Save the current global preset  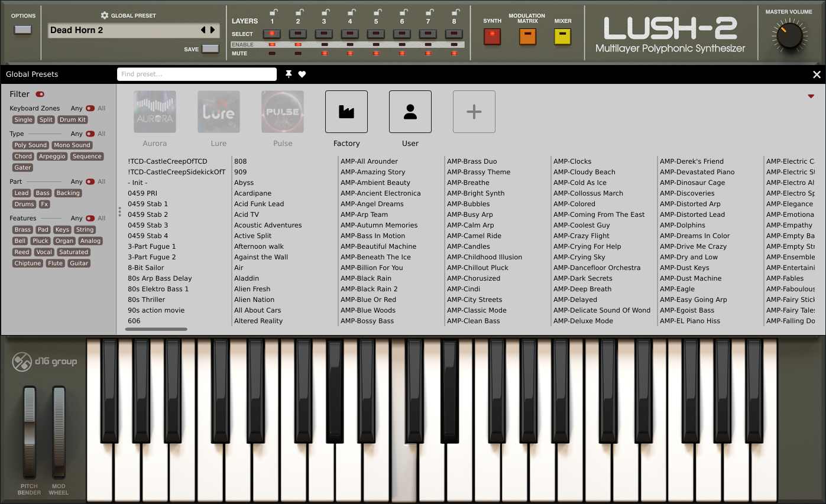click(x=210, y=49)
